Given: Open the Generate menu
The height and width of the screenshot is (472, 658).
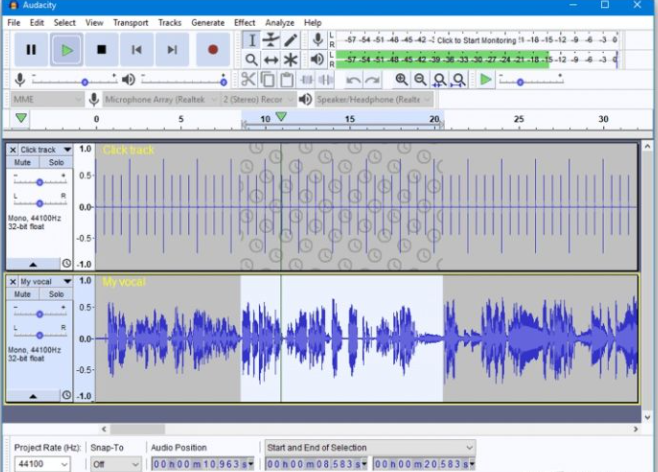Looking at the screenshot, I should tap(208, 23).
